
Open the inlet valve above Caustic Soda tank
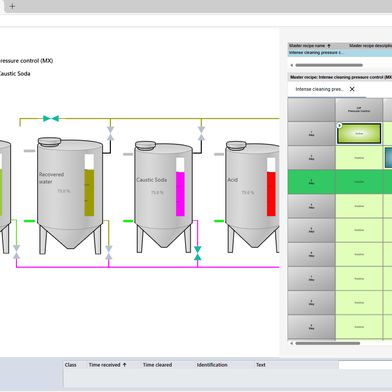point(201,133)
